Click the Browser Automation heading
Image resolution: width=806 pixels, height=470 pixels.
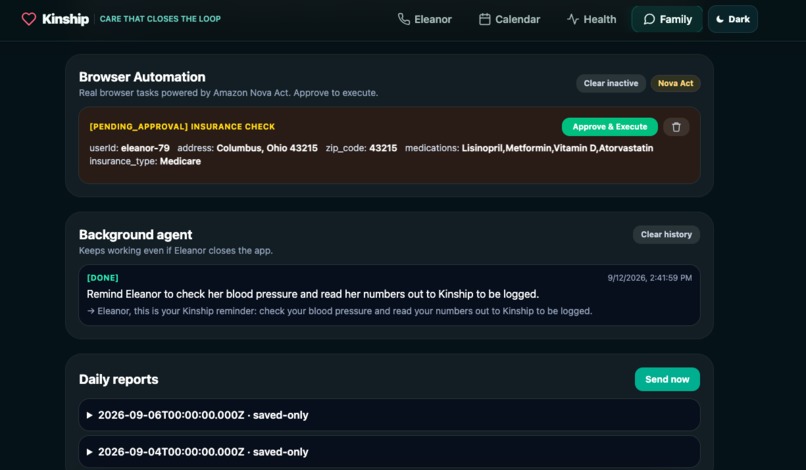(142, 77)
